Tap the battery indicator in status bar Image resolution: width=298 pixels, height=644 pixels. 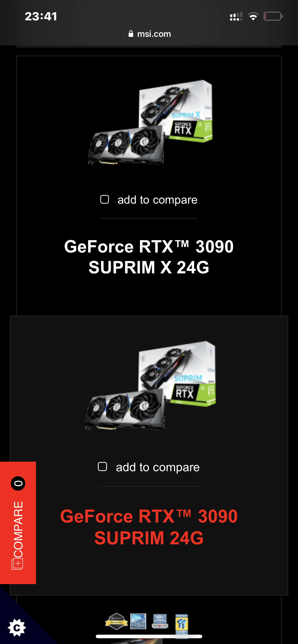coord(273,16)
